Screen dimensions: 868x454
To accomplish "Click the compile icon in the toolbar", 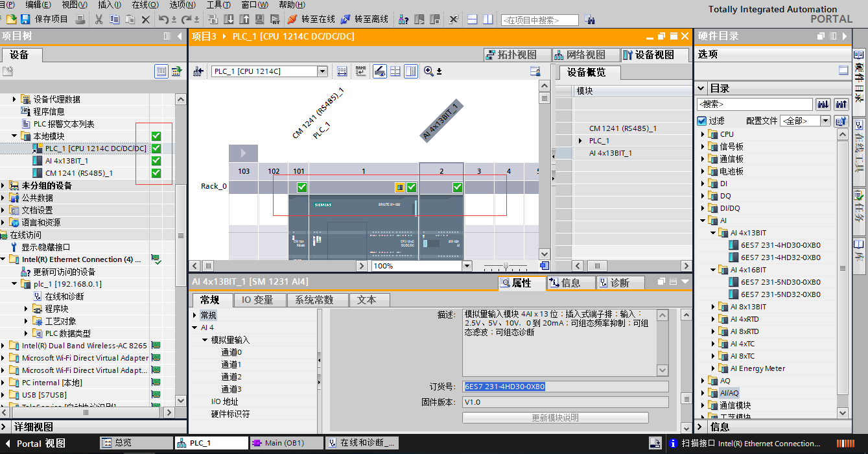I will click(212, 19).
